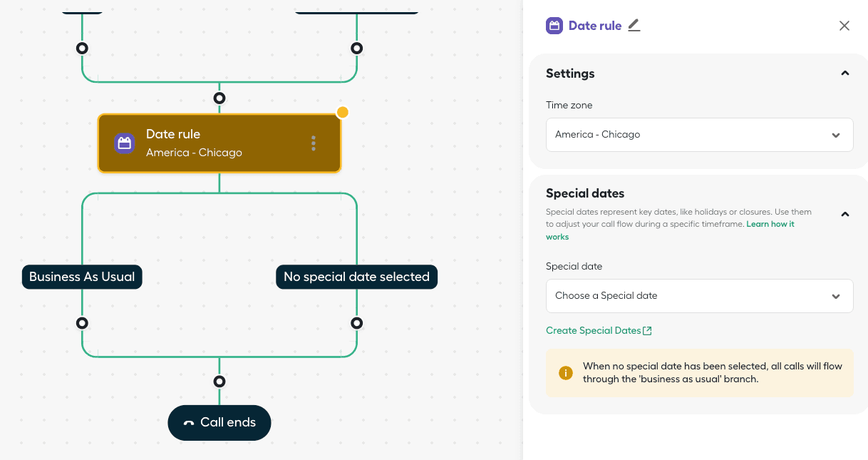Collapse the Settings section
Screen dimensions: 868x460
click(x=844, y=73)
